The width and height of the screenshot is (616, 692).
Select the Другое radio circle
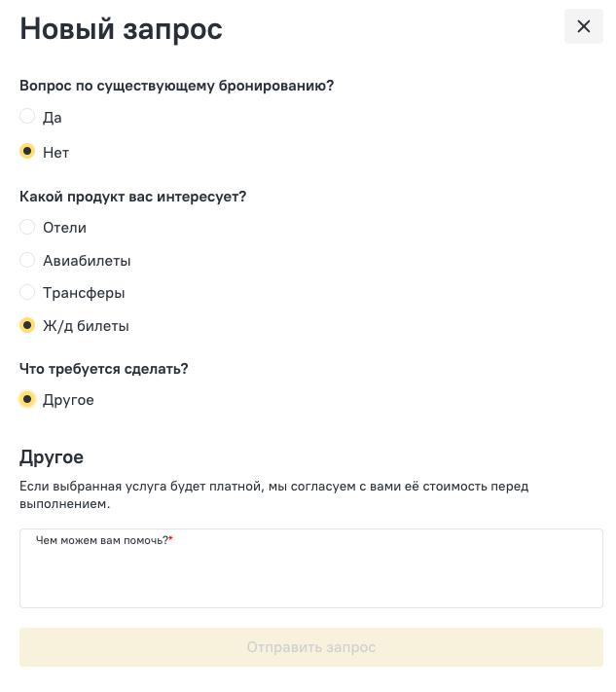pos(27,399)
